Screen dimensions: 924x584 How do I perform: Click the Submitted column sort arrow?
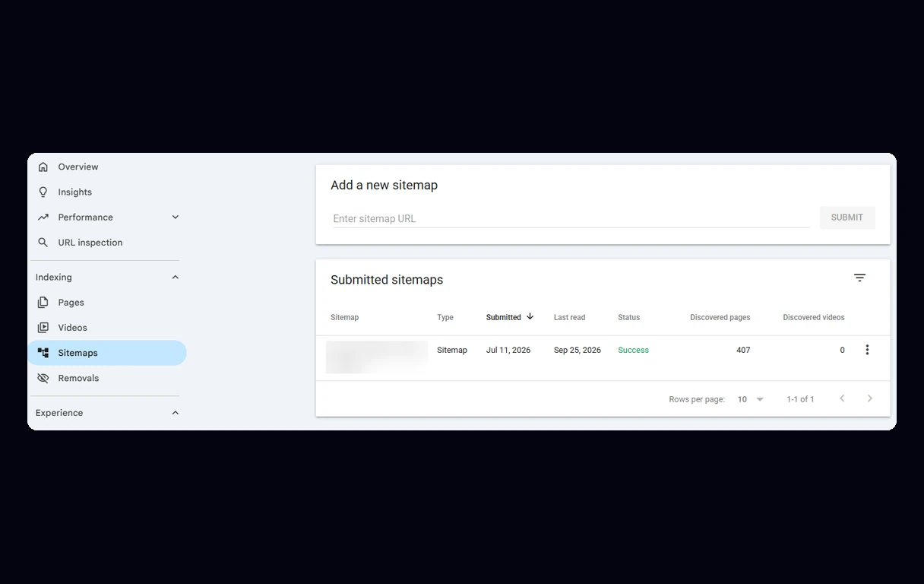[x=530, y=316]
